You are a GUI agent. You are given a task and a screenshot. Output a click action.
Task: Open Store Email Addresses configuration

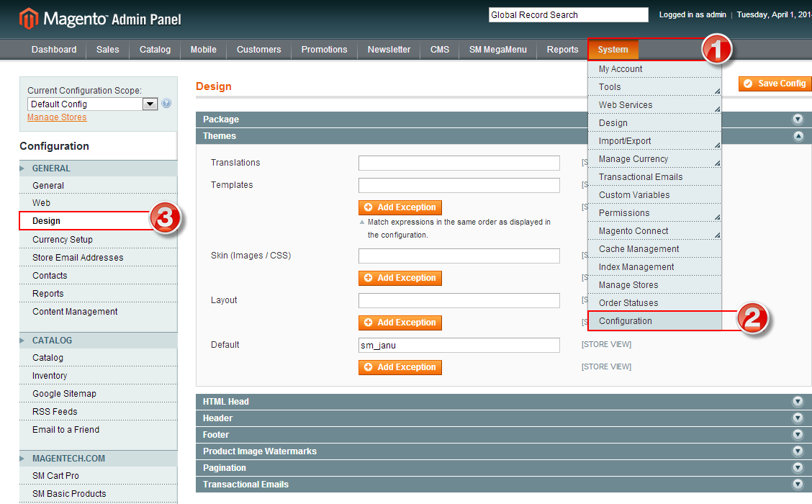click(x=99, y=258)
